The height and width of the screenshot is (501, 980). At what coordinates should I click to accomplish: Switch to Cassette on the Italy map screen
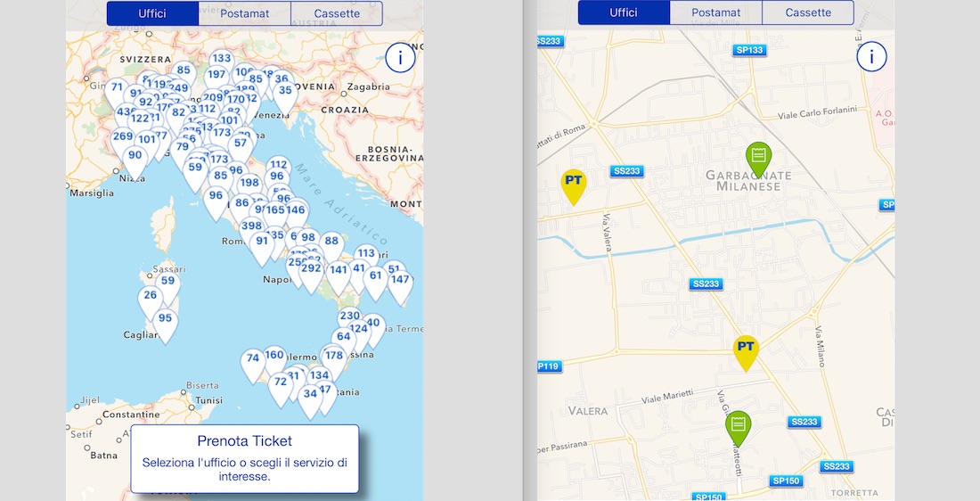click(x=337, y=13)
